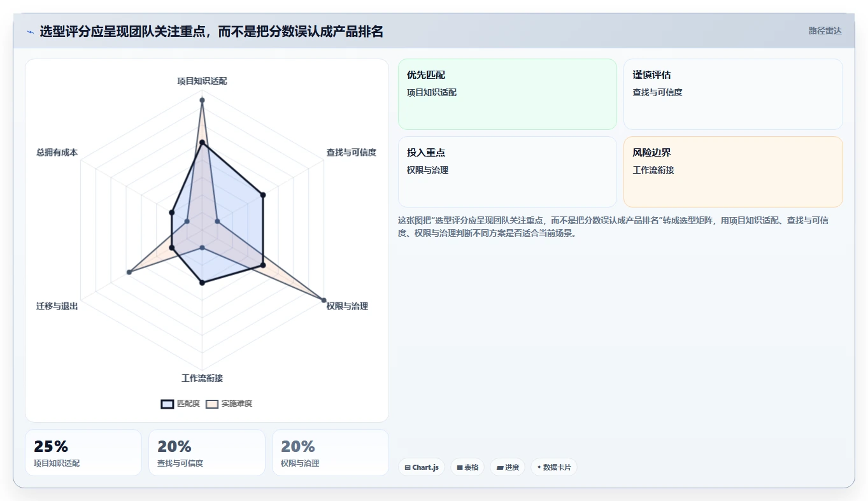Viewport: 868px width, 501px height.
Task: Click 匹配度 data point on 工作流衔接 axis
Action: tap(202, 283)
